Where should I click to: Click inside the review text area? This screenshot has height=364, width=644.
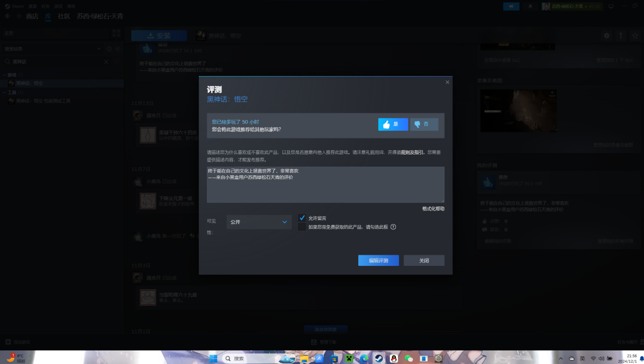pyautogui.click(x=326, y=185)
